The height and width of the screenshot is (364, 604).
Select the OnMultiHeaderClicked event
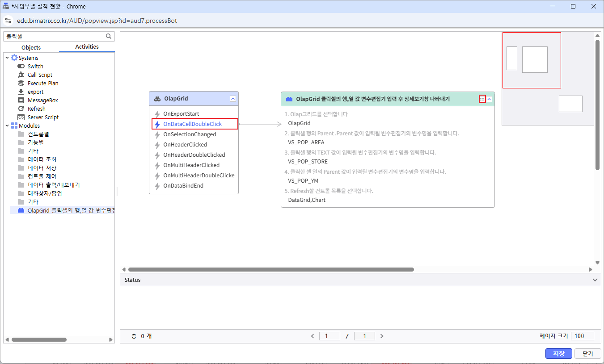[x=191, y=165]
